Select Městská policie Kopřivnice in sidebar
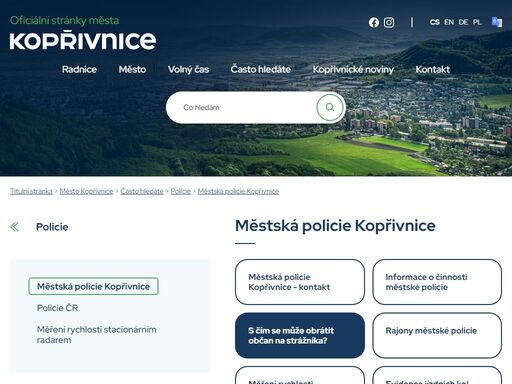Image resolution: width=512 pixels, height=384 pixels. tap(93, 286)
